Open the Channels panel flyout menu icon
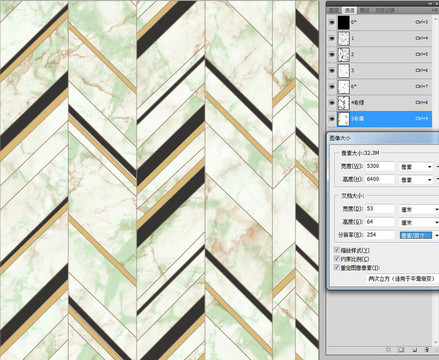The image size is (439, 360). [x=434, y=10]
